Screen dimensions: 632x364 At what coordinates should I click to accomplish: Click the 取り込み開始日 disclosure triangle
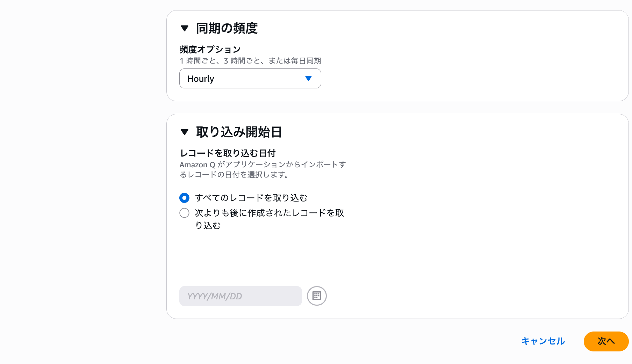(184, 132)
